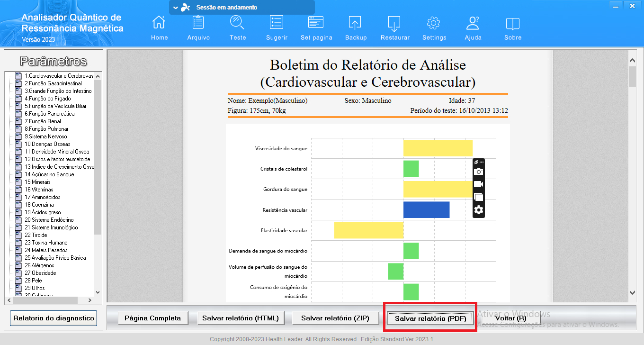Select 20.Sistema Endócrino
This screenshot has height=345, width=644.
49,220
